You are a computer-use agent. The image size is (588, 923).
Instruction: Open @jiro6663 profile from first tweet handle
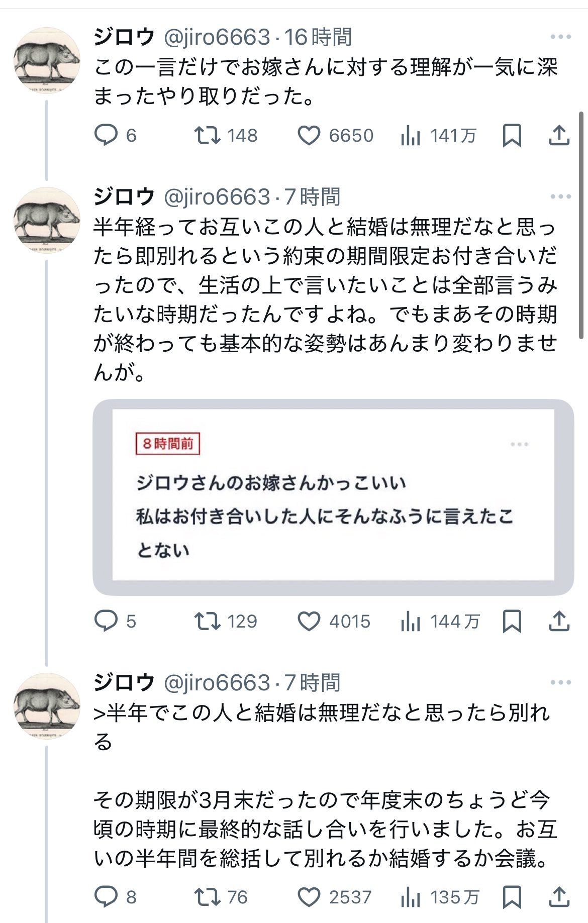[x=217, y=37]
